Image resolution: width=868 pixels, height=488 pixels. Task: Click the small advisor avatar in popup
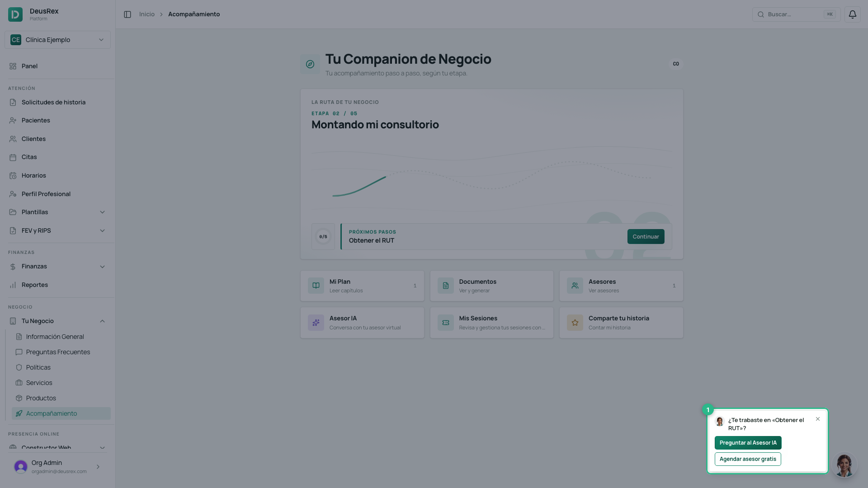(x=720, y=422)
